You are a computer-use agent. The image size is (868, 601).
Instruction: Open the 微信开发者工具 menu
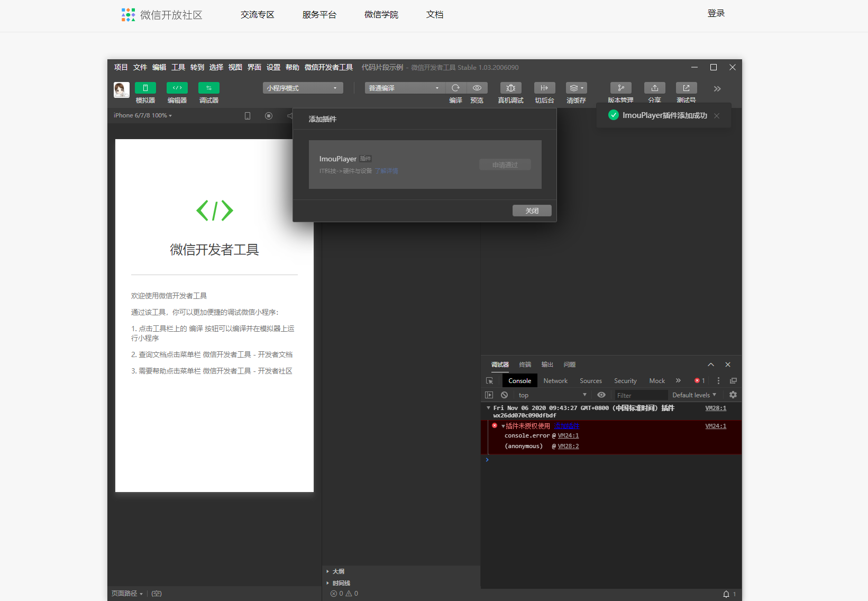tap(328, 67)
